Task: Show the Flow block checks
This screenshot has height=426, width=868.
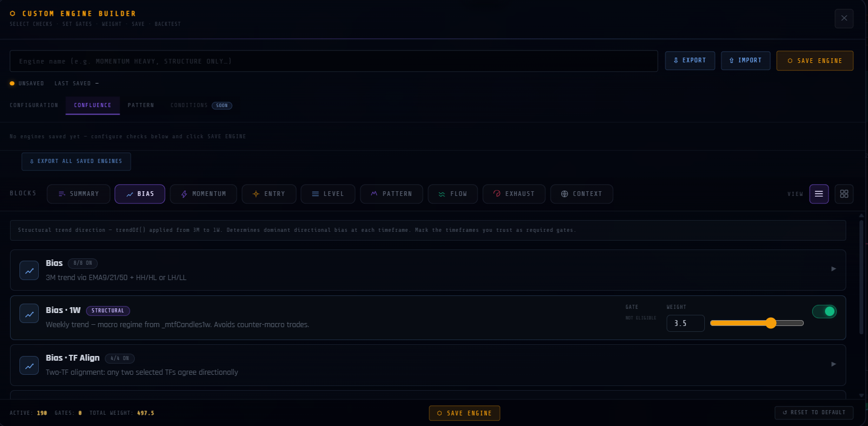Action: coord(452,194)
